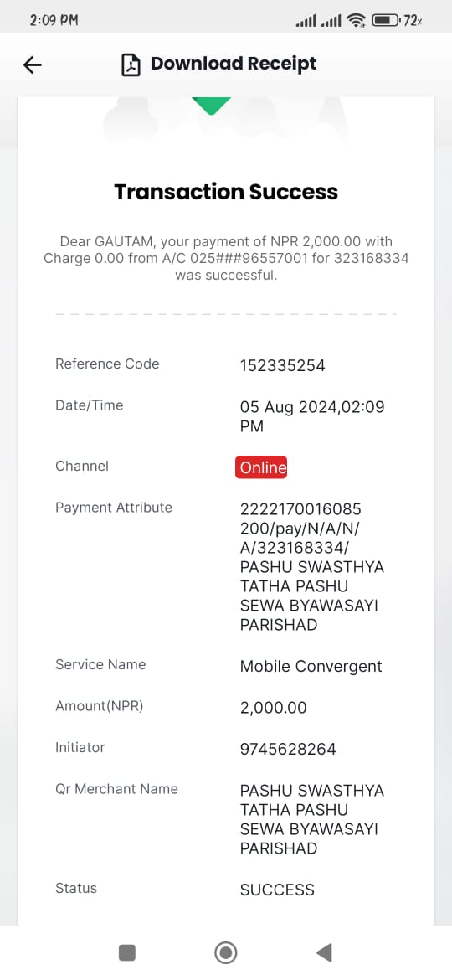This screenshot has width=452, height=980.
Task: Tap the Transaction Success heading
Action: [x=226, y=191]
